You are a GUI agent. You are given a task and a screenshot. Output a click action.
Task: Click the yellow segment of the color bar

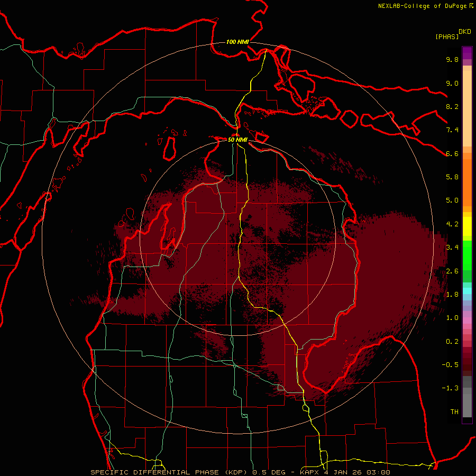[x=467, y=226]
